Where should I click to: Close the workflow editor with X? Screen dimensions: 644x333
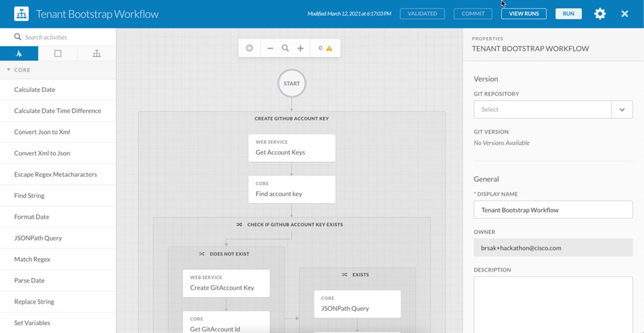pyautogui.click(x=625, y=13)
